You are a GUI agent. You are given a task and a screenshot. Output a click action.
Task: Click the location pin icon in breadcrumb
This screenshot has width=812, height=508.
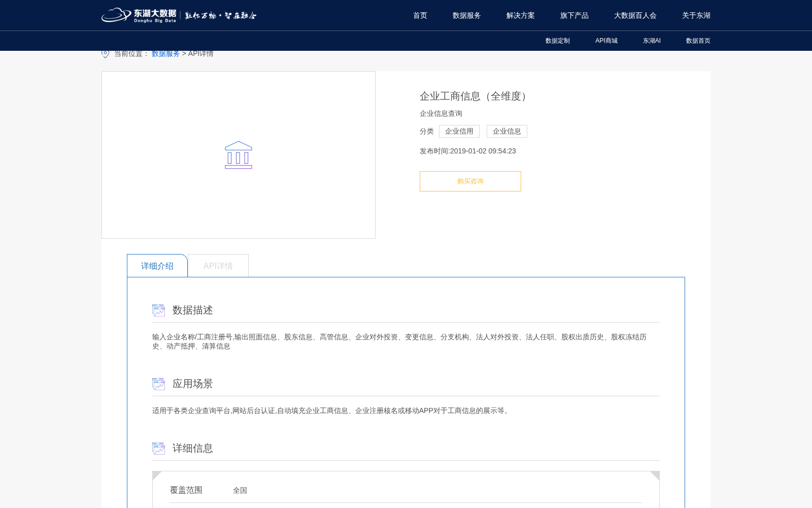(x=105, y=53)
